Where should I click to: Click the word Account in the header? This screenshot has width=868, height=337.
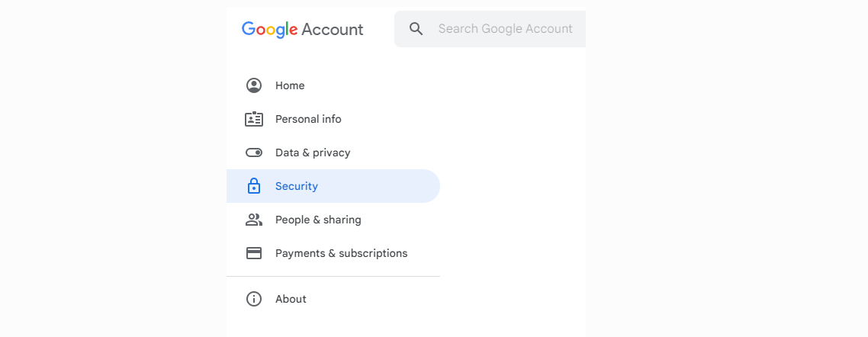click(x=333, y=30)
